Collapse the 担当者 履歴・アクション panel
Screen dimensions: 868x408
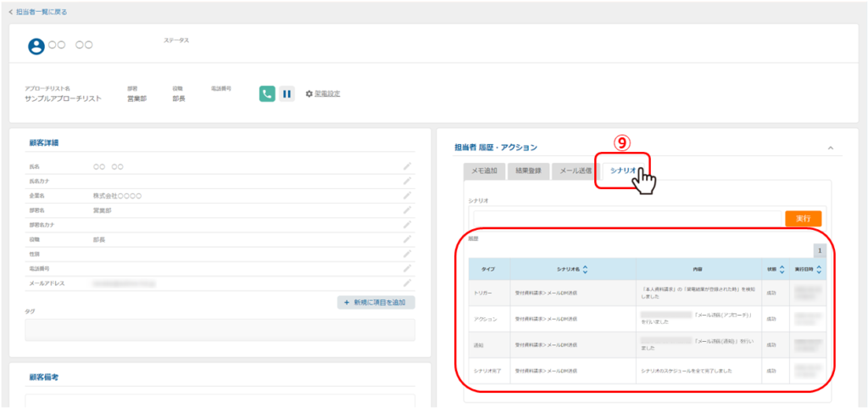[x=830, y=148]
